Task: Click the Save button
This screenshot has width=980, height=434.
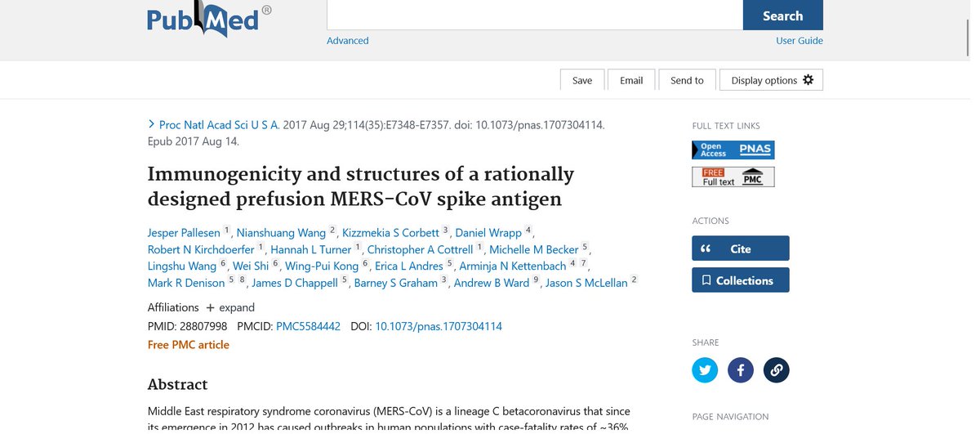Action: [582, 80]
